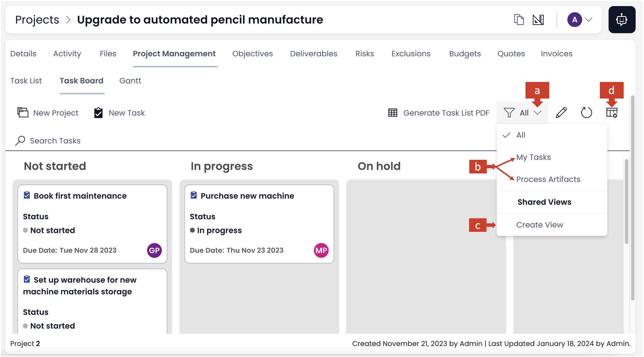Refresh the task board with circular arrow
644x357 pixels.
click(x=586, y=113)
